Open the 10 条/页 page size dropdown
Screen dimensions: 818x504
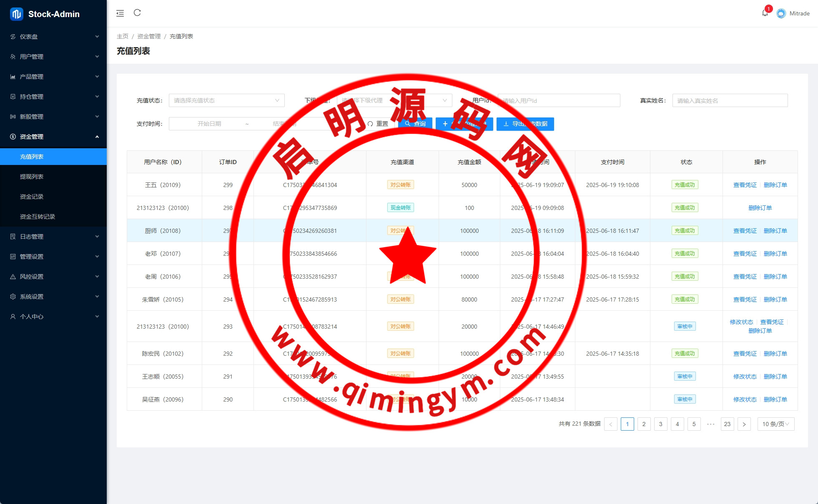coord(775,424)
